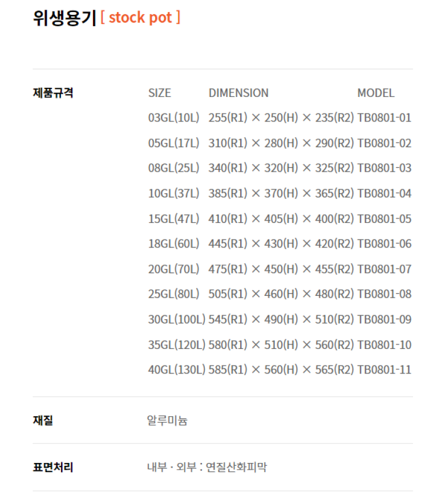This screenshot has width=445, height=504.
Task: Click the MODEL column header
Action: (375, 93)
